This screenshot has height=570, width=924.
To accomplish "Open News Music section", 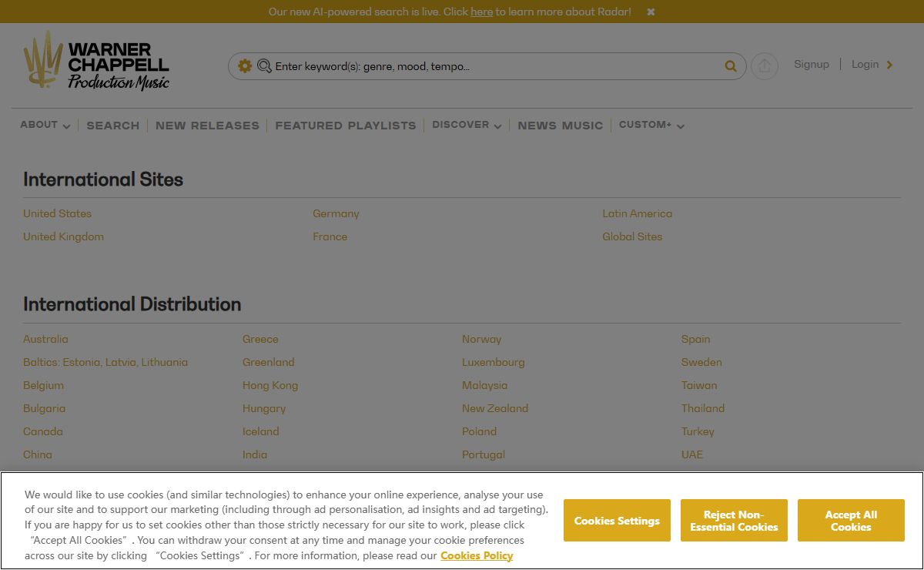I will coord(561,126).
